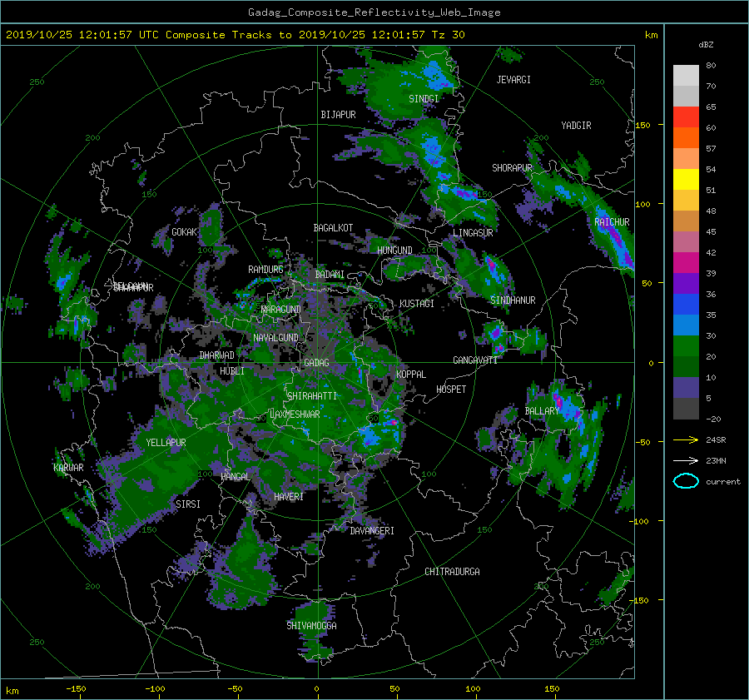749x700 pixels.
Task: Click the -150 tick on bottom km axis
Action: 76,689
